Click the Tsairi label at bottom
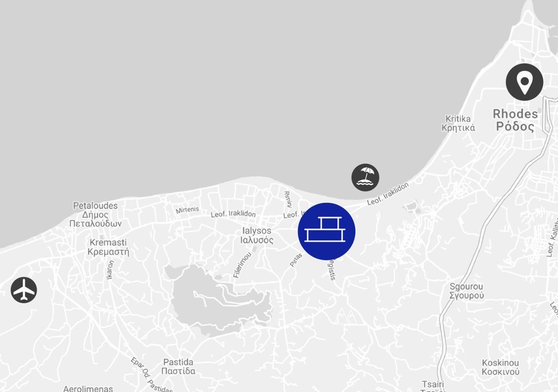Image resolution: width=558 pixels, height=392 pixels. pos(433,385)
